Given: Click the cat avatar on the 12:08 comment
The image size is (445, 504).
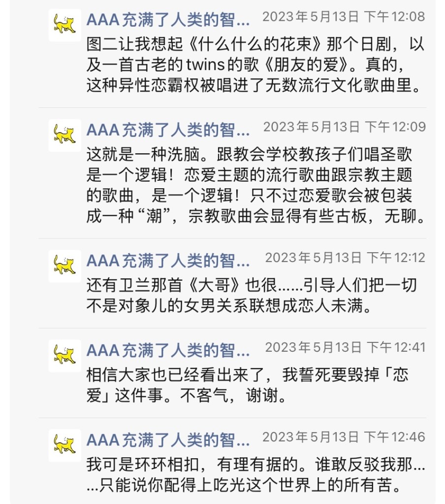Looking at the screenshot, I should point(65,24).
